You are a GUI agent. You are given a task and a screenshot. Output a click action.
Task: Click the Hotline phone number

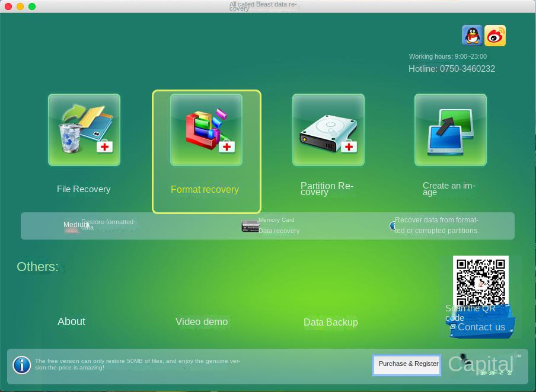[x=452, y=69]
